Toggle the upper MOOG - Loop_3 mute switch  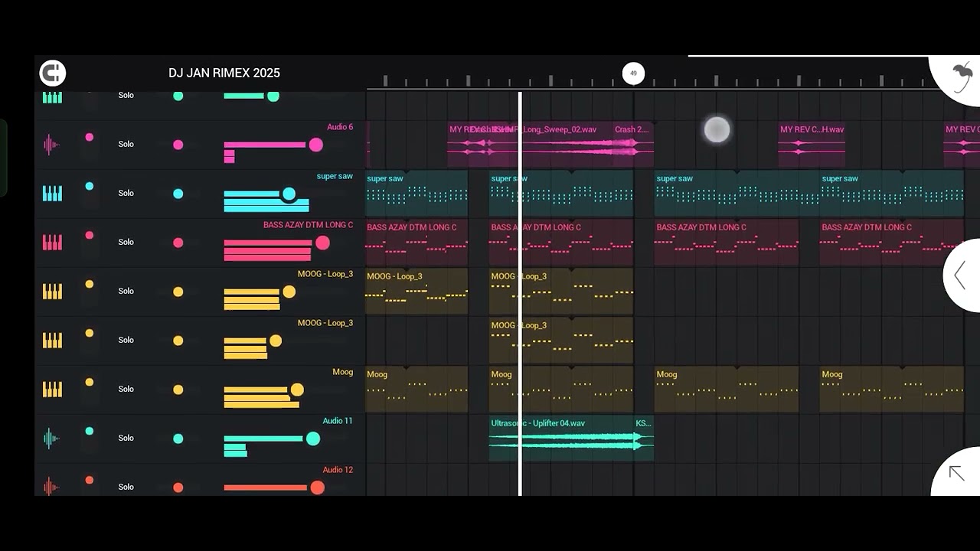(90, 285)
